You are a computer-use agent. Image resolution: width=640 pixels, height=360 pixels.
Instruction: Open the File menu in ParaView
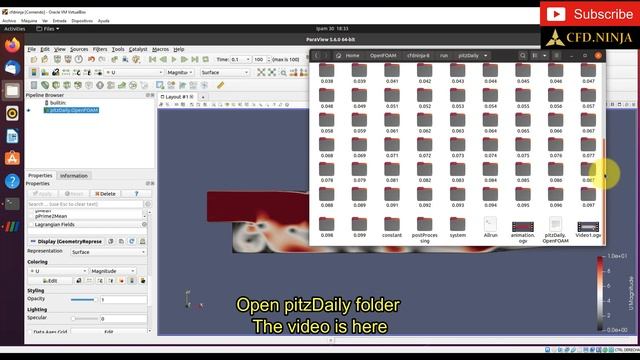pos(31,49)
